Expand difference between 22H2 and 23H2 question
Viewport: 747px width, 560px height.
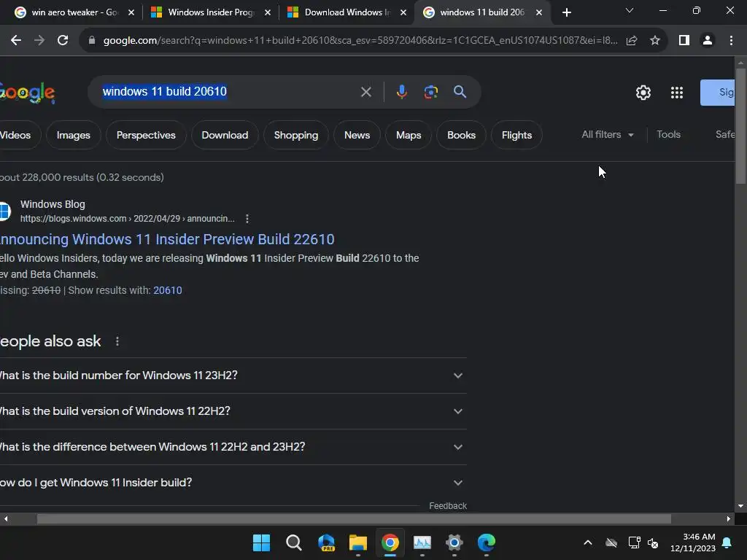coord(233,447)
